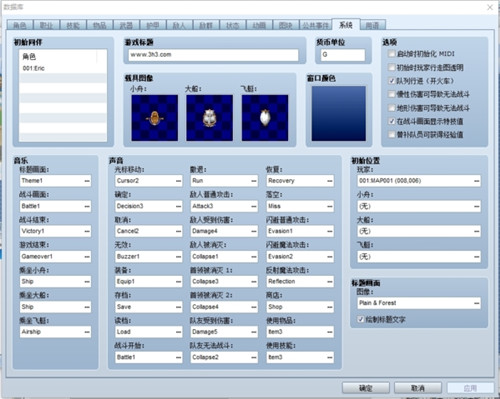
Task: Click the 确定 button to confirm
Action: click(366, 388)
